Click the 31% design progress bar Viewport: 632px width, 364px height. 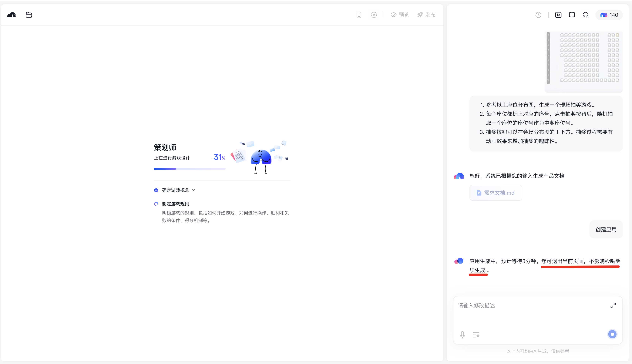tap(190, 169)
